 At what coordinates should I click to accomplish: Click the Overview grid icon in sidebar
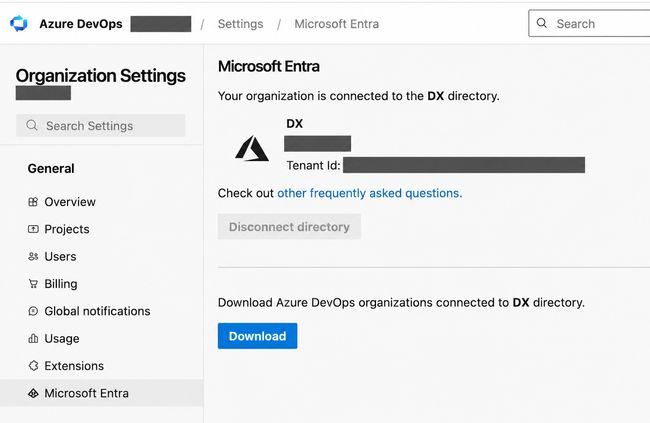tap(33, 202)
